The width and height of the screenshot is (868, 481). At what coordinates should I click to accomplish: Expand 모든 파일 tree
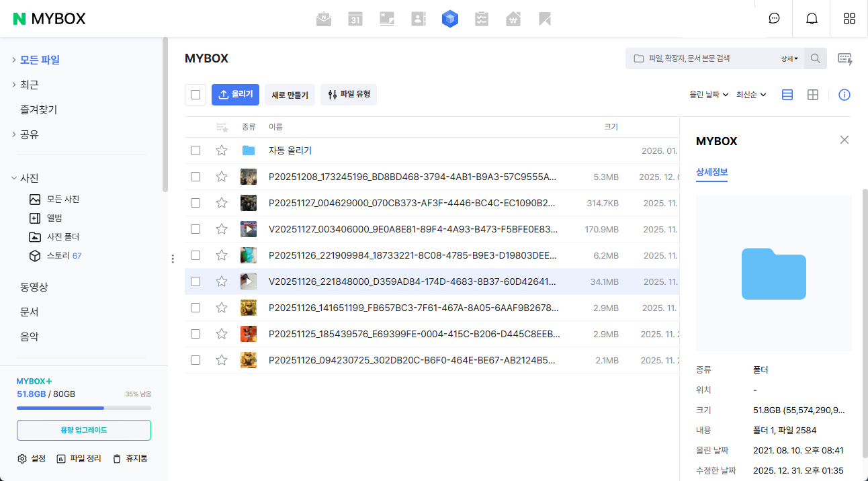click(x=13, y=60)
